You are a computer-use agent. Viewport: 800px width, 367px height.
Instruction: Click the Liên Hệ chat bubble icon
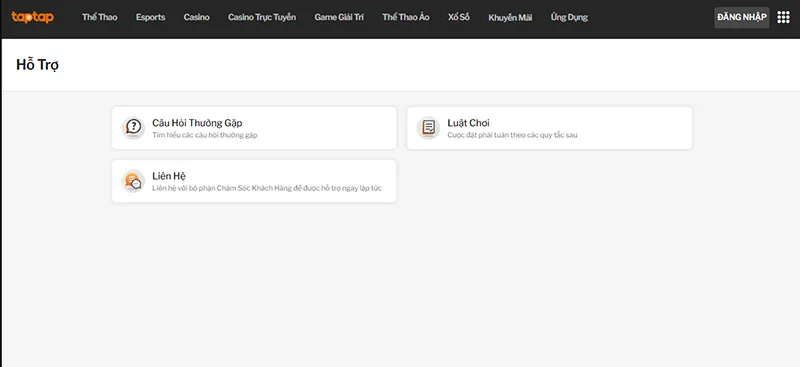[x=133, y=181]
